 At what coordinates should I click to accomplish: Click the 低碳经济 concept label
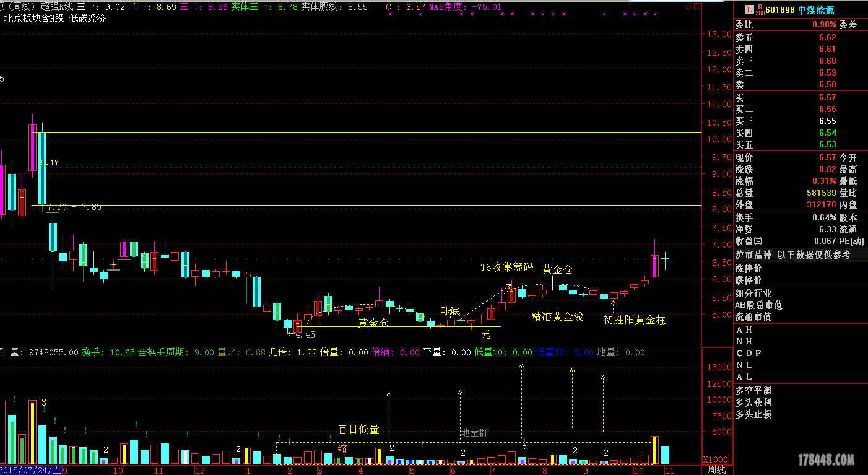pyautogui.click(x=87, y=19)
